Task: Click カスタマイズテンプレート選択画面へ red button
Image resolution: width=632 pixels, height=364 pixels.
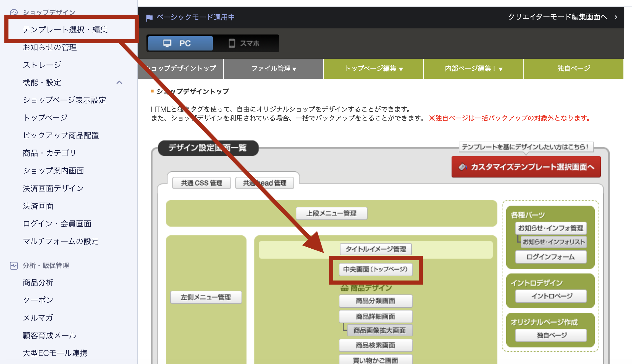Action: 526,167
